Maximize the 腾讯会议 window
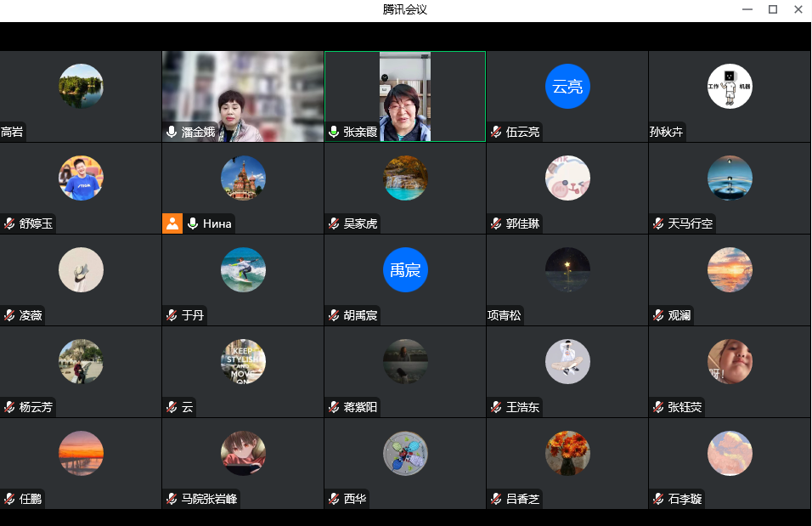812x526 pixels. pos(772,9)
